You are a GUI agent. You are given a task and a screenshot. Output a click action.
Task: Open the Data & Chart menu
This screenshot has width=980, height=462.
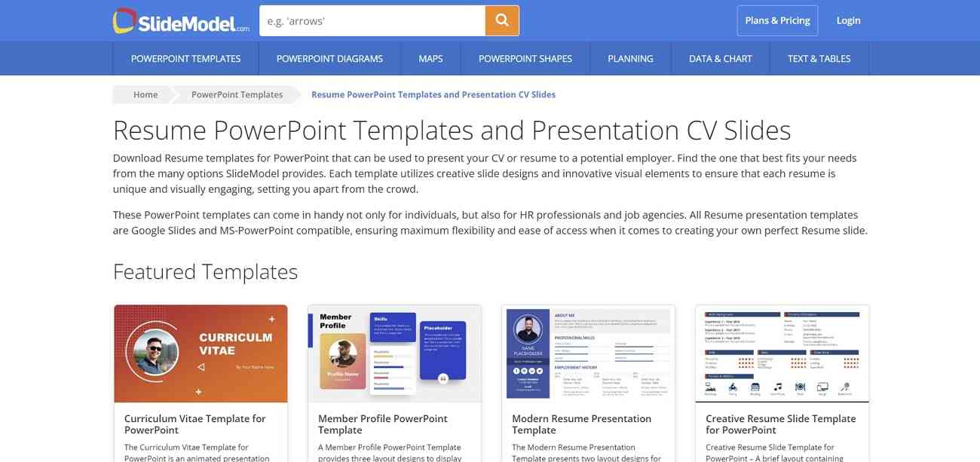point(720,59)
